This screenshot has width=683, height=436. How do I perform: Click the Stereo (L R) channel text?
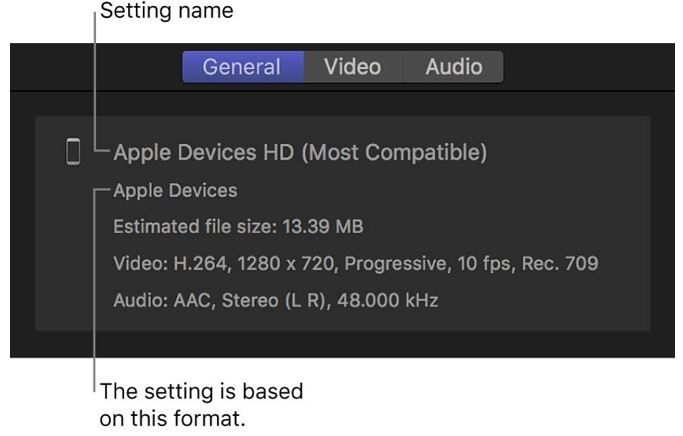pyautogui.click(x=274, y=300)
